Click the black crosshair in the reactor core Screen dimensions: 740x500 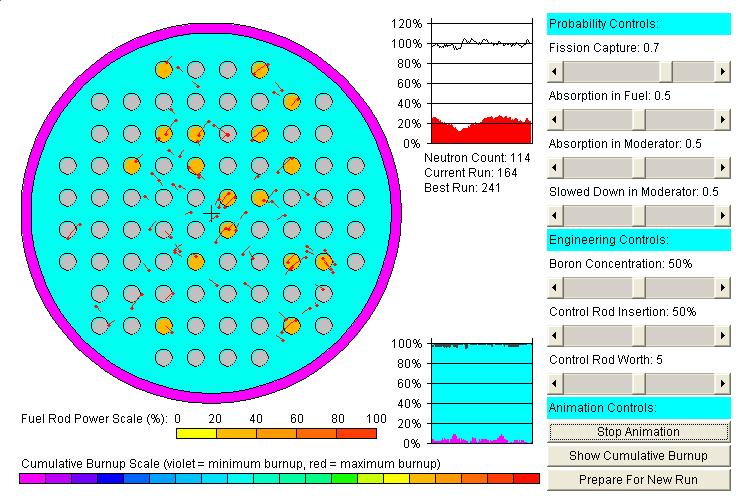pyautogui.click(x=211, y=214)
